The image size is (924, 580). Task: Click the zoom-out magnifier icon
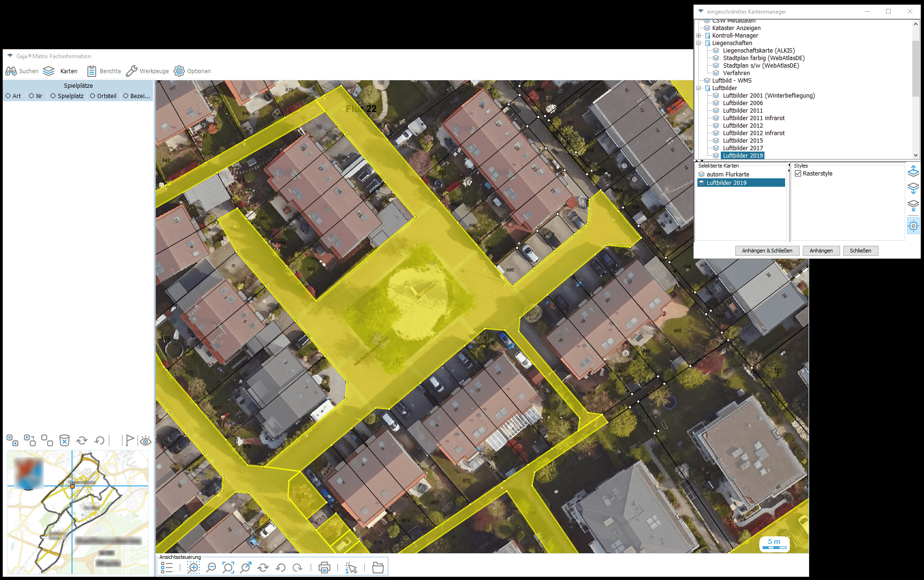coord(211,568)
